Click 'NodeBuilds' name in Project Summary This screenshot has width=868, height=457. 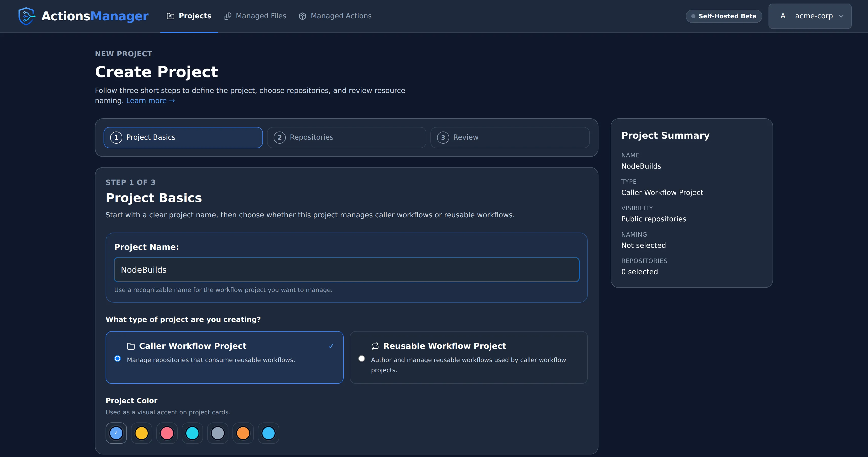click(x=641, y=166)
